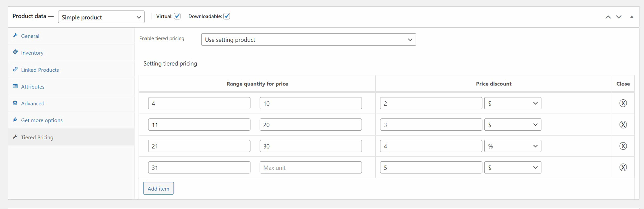The width and height of the screenshot is (644, 209).
Task: Click the Enable tiered pricing label
Action: coord(162,38)
